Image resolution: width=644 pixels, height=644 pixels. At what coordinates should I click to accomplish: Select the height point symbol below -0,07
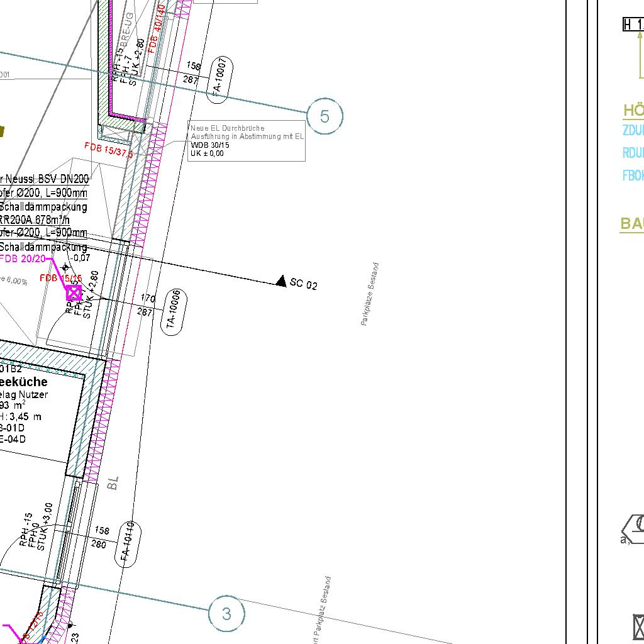coord(65,268)
